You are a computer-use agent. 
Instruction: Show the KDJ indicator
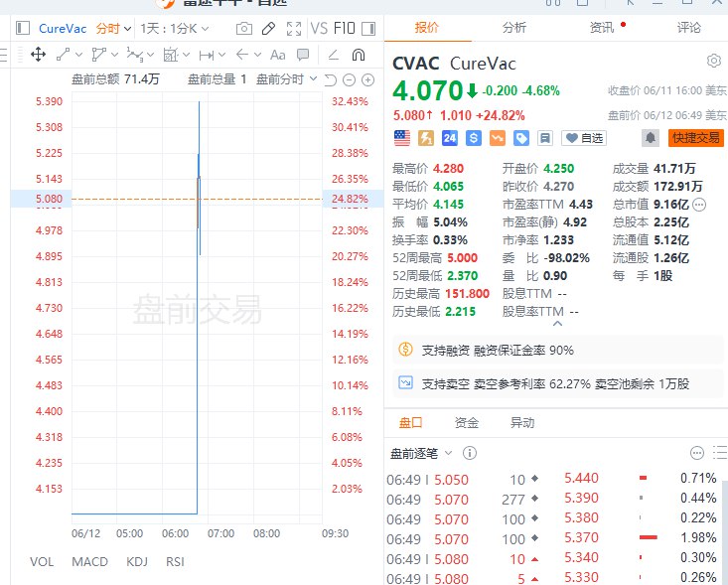point(137,562)
